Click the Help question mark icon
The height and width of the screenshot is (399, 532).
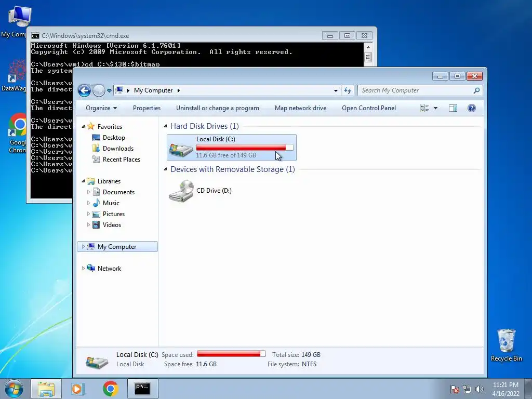click(x=472, y=108)
